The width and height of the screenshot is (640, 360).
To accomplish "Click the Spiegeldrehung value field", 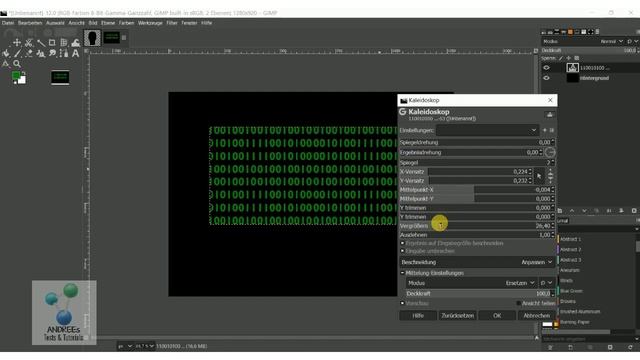I will pos(477,142).
